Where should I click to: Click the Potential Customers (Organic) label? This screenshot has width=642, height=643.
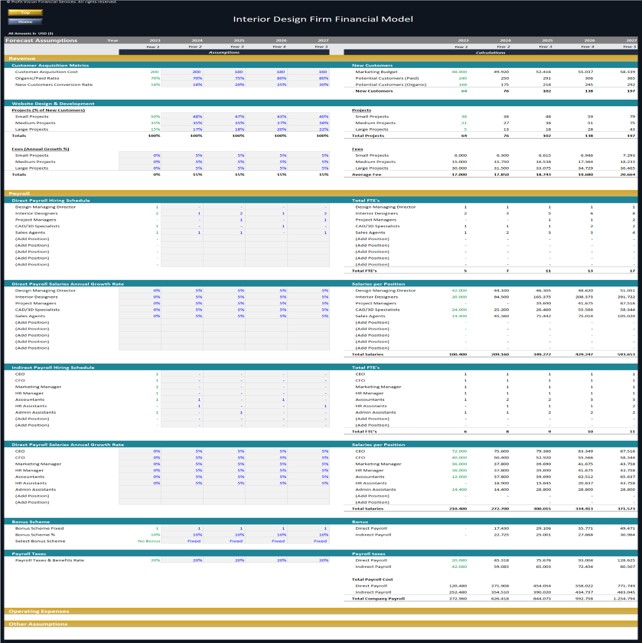click(390, 84)
